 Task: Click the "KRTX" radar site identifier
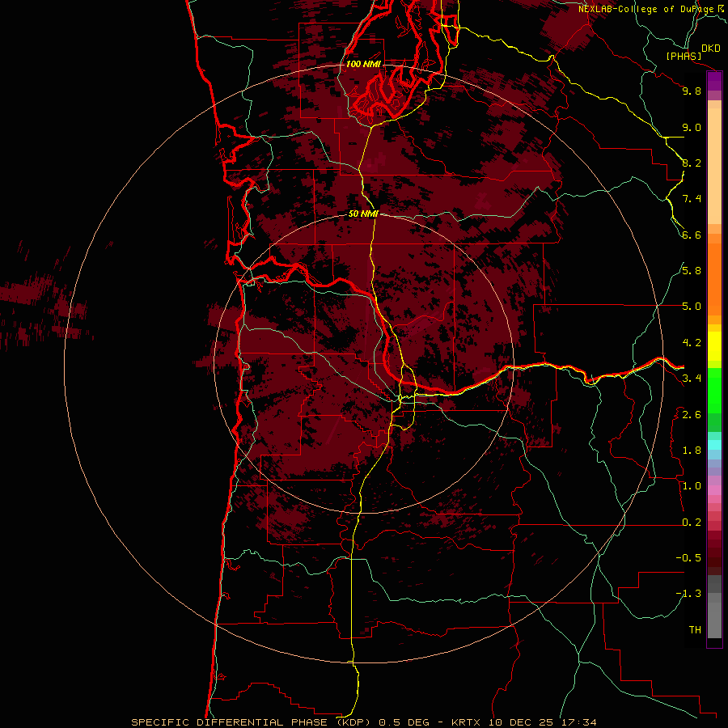(467, 722)
